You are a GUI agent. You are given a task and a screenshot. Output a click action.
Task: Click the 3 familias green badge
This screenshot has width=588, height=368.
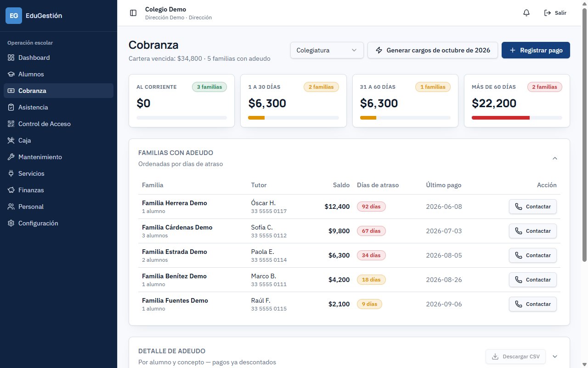coord(209,87)
